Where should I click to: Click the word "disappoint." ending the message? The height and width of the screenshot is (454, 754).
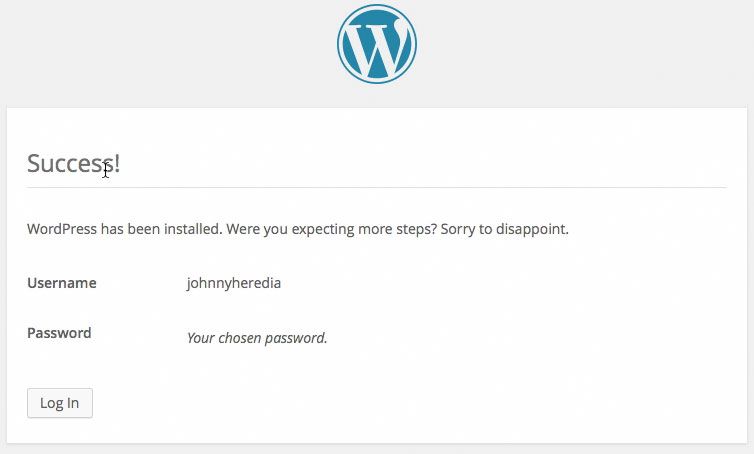[532, 229]
